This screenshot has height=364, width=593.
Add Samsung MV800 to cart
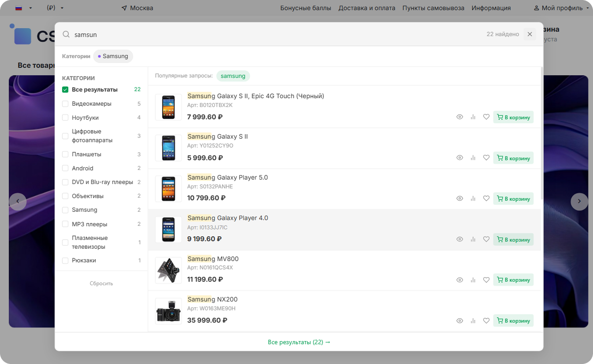click(x=513, y=280)
